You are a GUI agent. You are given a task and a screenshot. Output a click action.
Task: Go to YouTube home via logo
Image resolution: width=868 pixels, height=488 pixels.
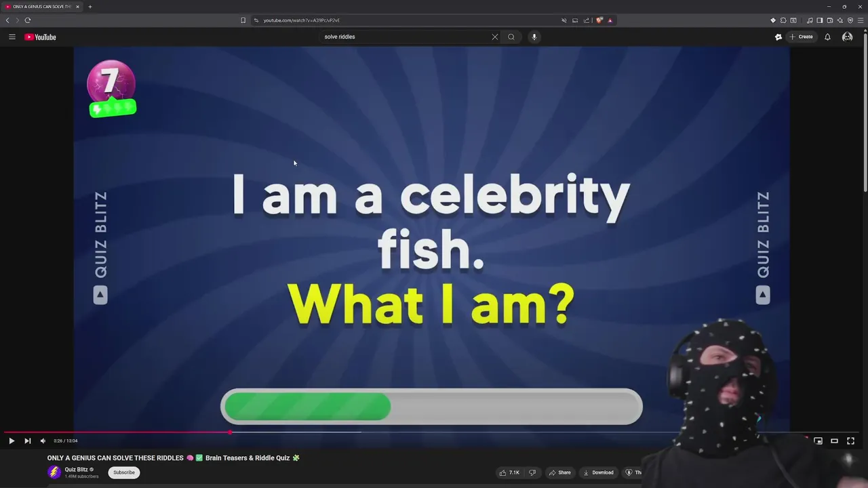point(40,37)
